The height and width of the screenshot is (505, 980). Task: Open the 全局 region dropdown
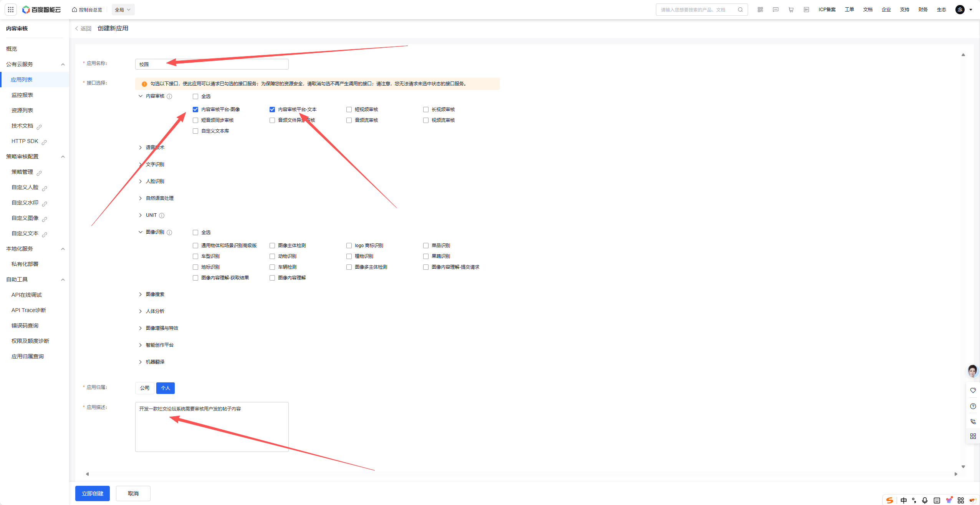(x=123, y=10)
